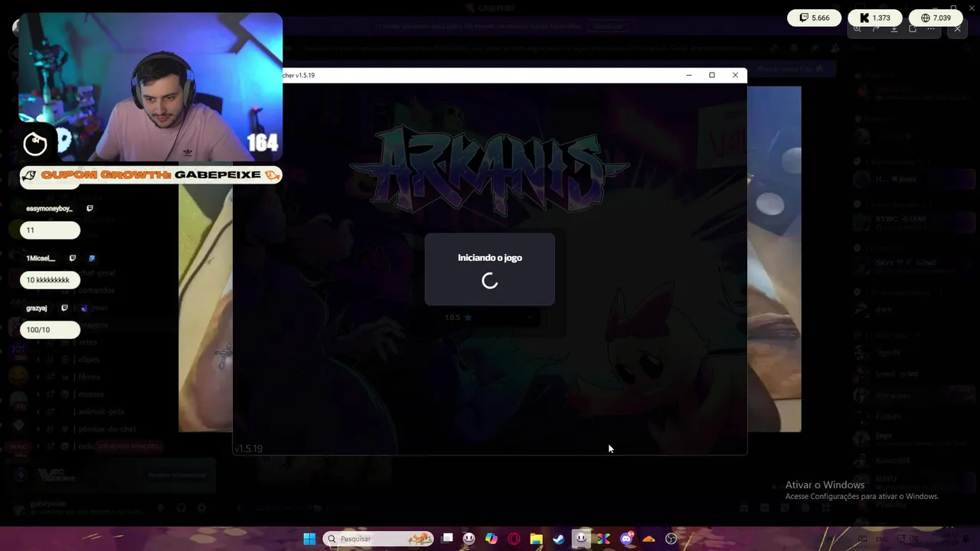The width and height of the screenshot is (980, 551).
Task: Close the Discord image viewer overlay
Action: pos(958,29)
